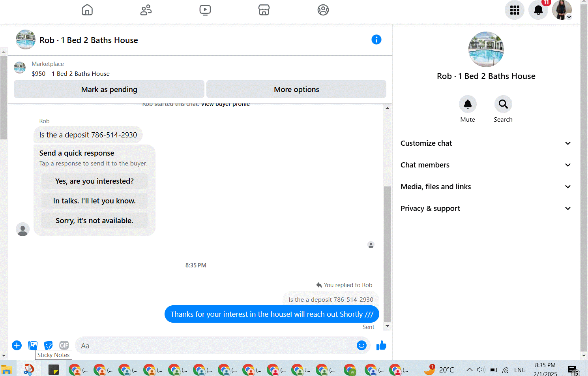Viewport: 588px width, 376px height.
Task: Expand Media, files and links section
Action: tap(486, 187)
